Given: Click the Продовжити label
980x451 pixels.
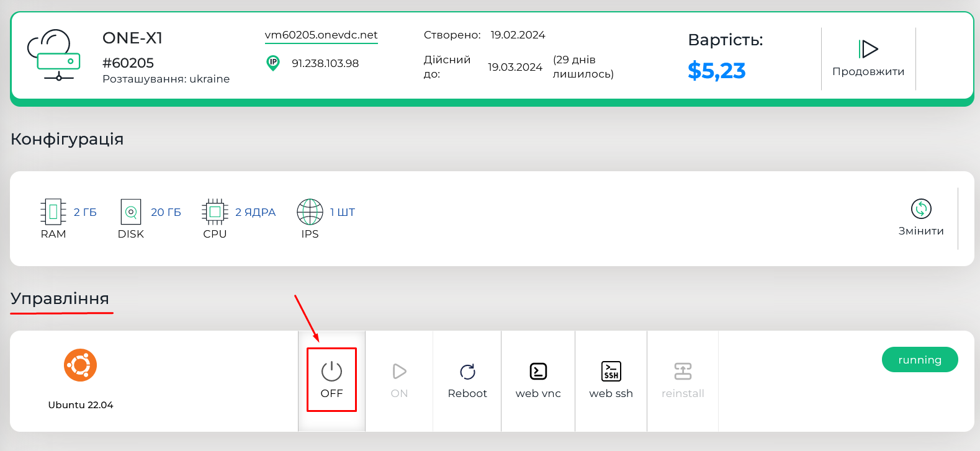Looking at the screenshot, I should point(868,71).
